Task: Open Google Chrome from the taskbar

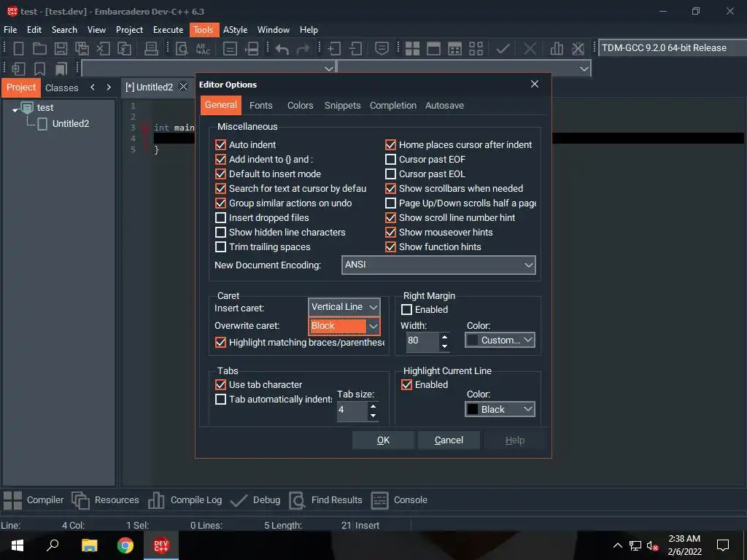Action: [x=125, y=545]
